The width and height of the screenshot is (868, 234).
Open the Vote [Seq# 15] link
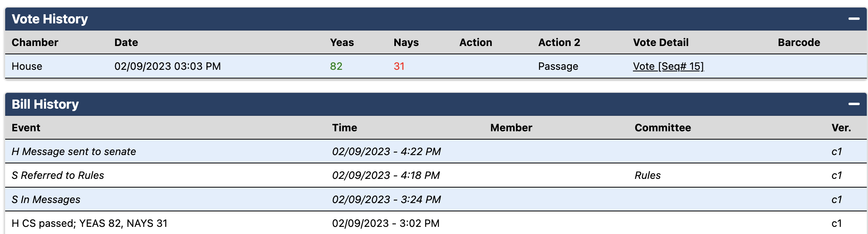point(668,66)
